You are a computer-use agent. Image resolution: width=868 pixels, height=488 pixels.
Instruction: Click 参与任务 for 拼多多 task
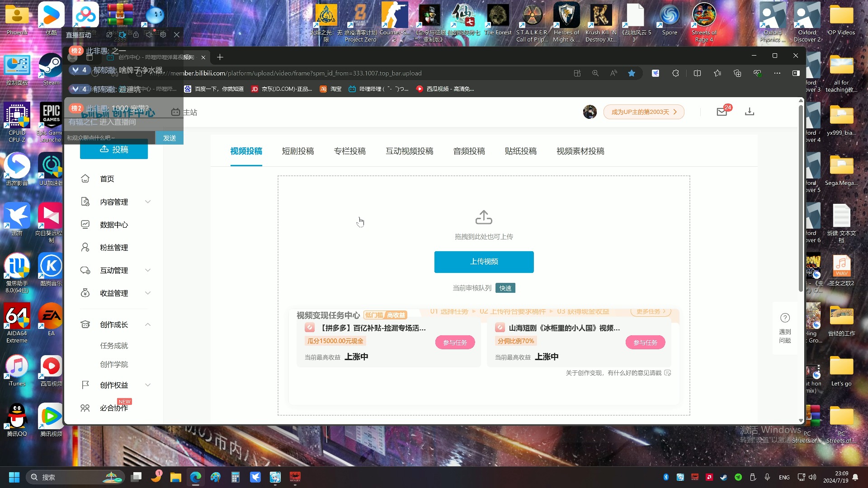(x=455, y=342)
